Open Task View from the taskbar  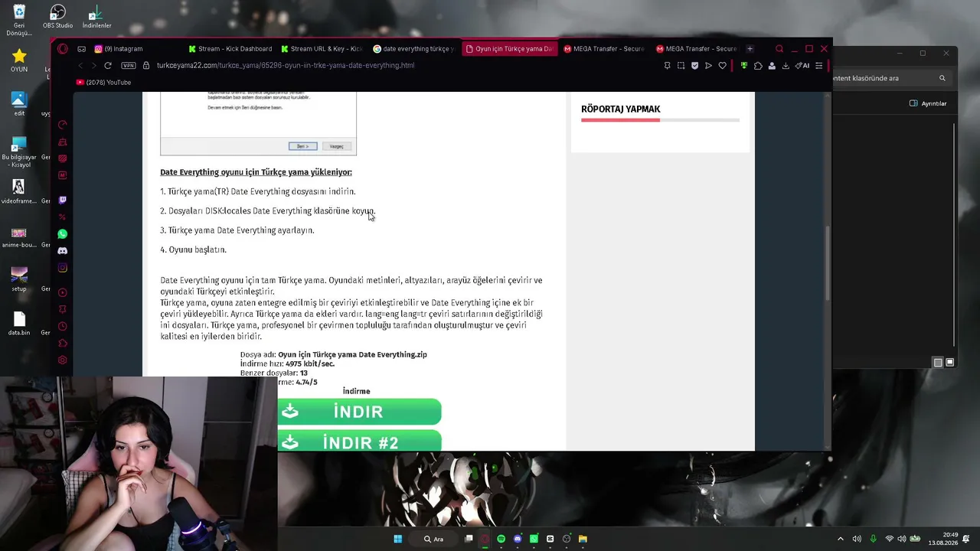469,539
